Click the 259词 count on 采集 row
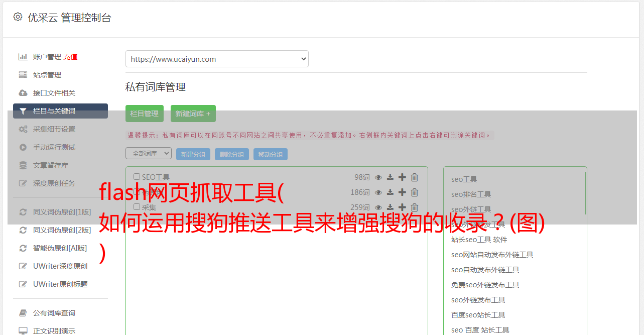This screenshot has height=335, width=644. pyautogui.click(x=360, y=207)
